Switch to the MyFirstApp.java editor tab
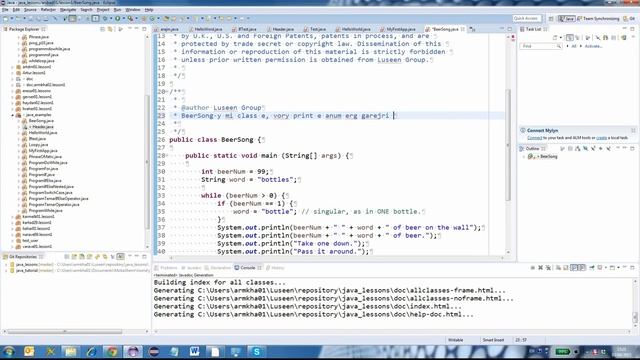Image resolution: width=640 pixels, height=360 pixels. [398, 29]
